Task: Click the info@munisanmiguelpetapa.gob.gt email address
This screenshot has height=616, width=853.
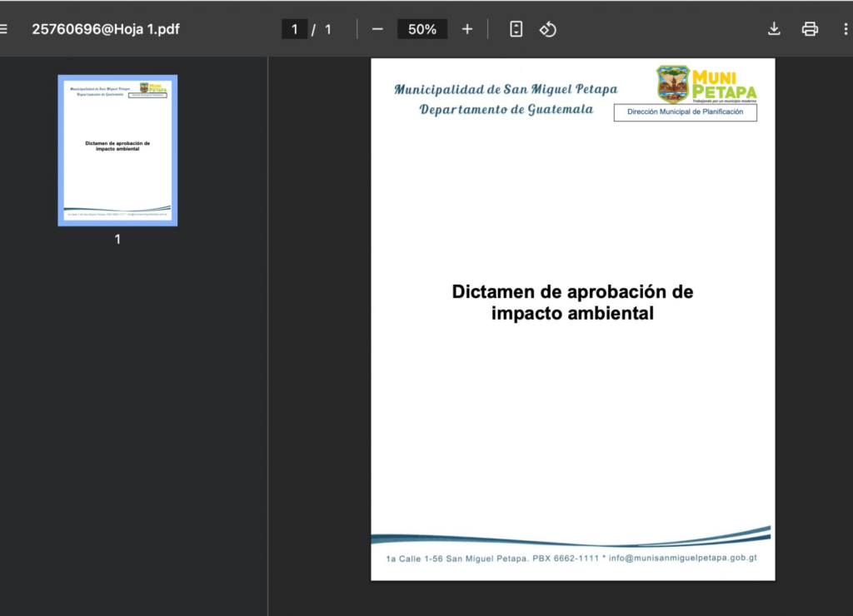Action: (x=682, y=559)
